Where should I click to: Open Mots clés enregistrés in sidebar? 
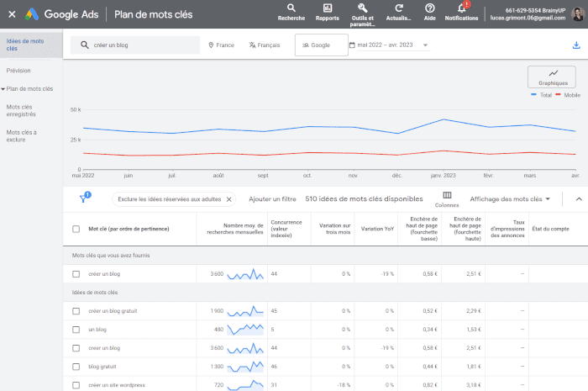tap(21, 111)
